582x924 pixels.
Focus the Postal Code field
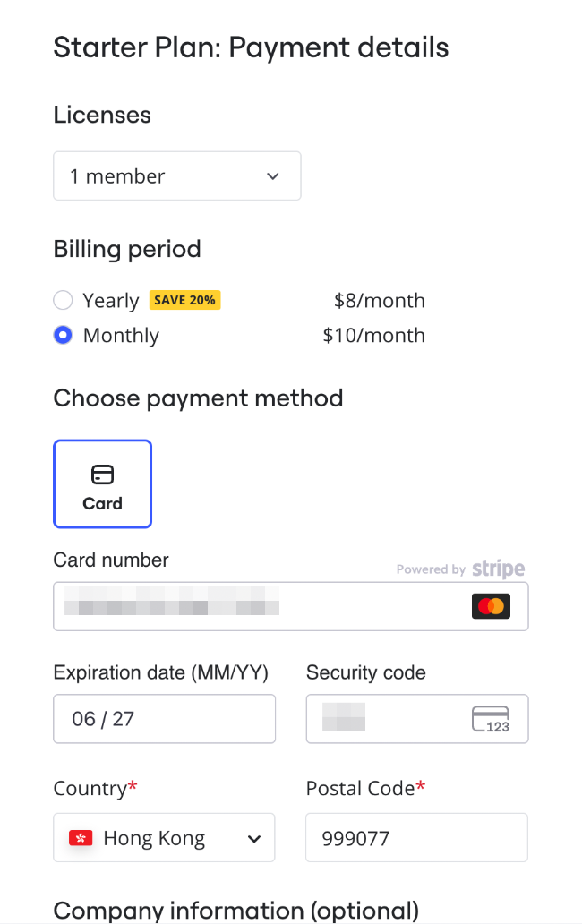pyautogui.click(x=416, y=838)
